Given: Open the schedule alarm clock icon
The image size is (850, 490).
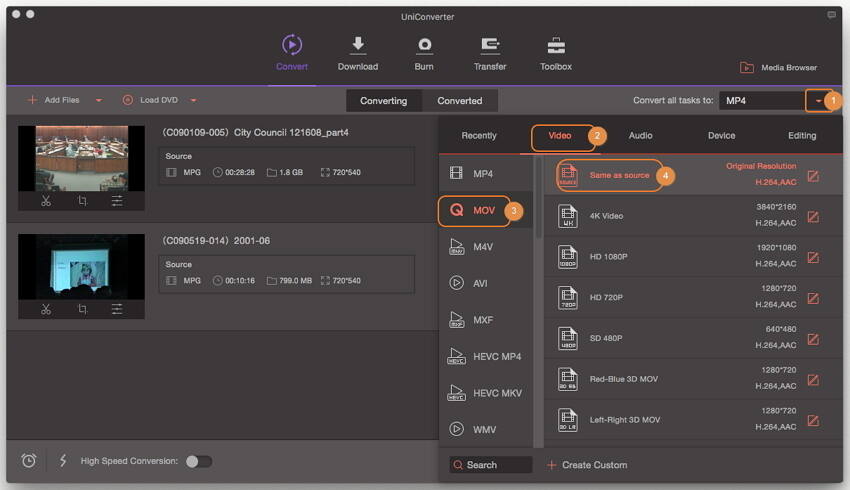Looking at the screenshot, I should pyautogui.click(x=29, y=461).
